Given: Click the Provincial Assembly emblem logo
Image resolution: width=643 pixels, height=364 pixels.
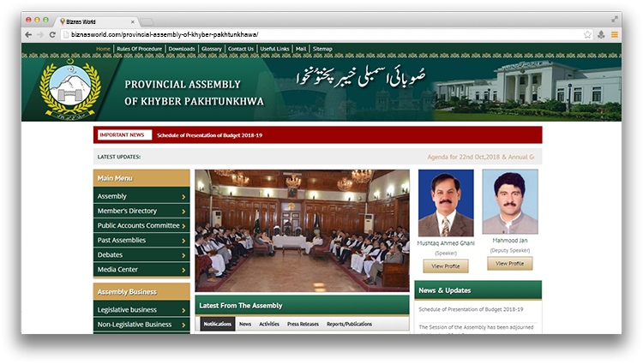Looking at the screenshot, I should [x=73, y=88].
